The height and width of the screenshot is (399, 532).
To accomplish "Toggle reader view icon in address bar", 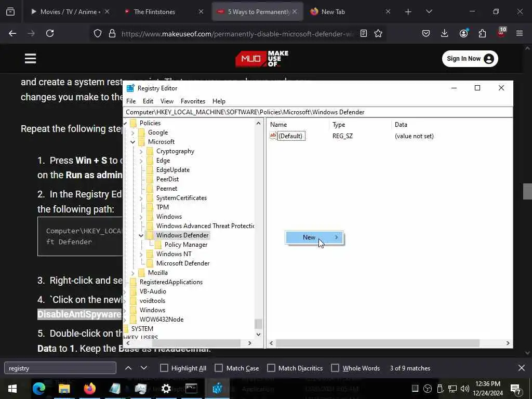I will pos(363,33).
